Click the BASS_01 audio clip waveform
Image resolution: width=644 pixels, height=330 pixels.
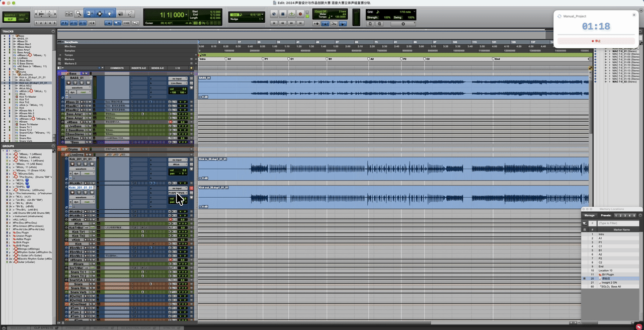point(393,88)
